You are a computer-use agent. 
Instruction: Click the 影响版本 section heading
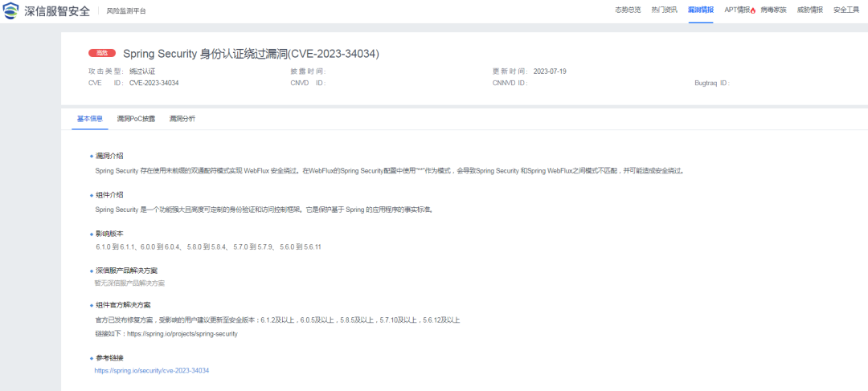point(109,234)
